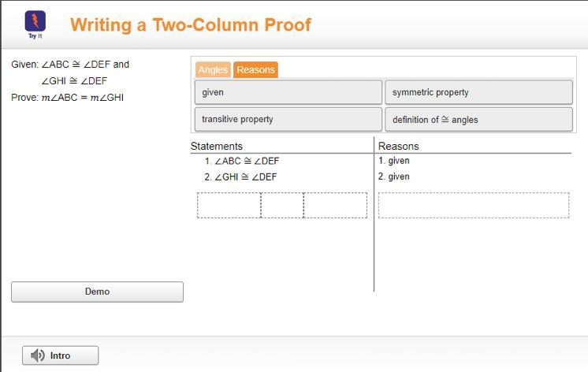Select the "definition of ≅ angles" tile
This screenshot has height=372, width=588.
tap(479, 119)
